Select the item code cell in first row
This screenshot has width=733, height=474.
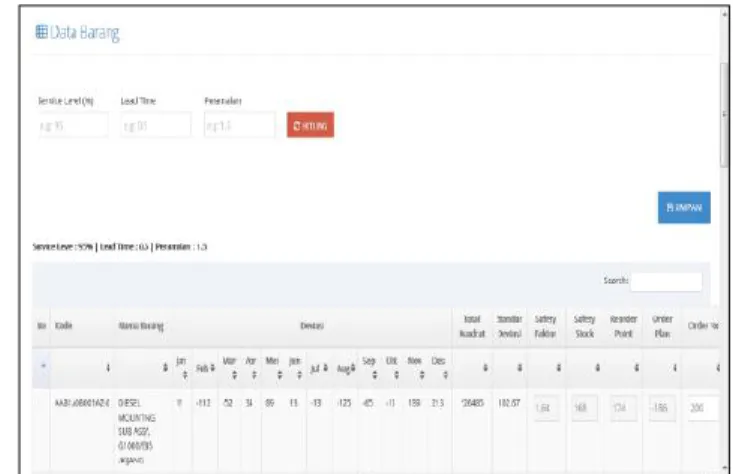(82, 403)
